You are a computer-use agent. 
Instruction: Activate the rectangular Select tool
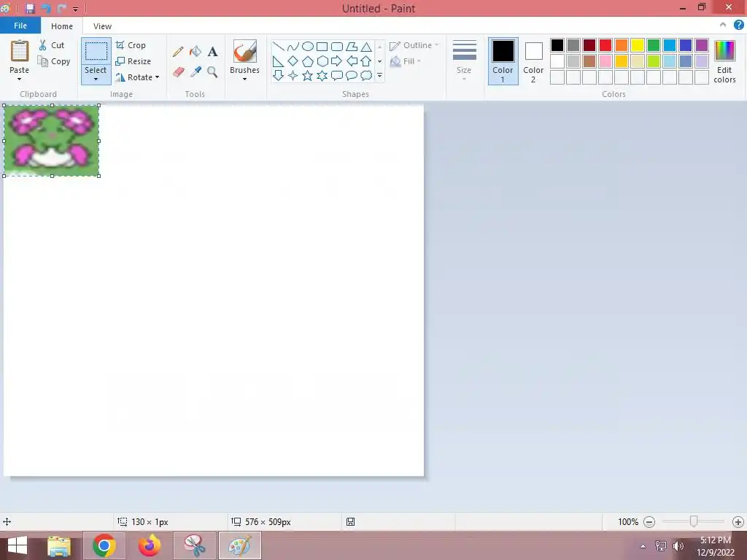coord(96,52)
